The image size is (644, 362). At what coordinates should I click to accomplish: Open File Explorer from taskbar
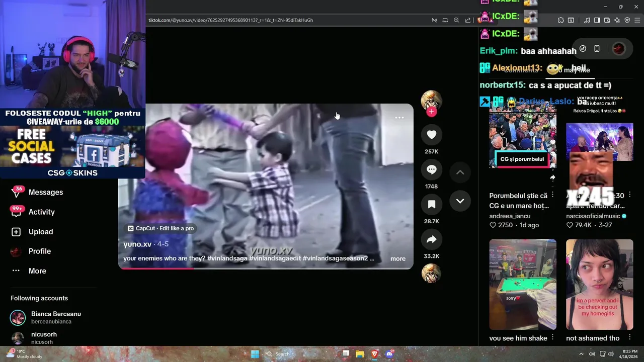pos(360,354)
